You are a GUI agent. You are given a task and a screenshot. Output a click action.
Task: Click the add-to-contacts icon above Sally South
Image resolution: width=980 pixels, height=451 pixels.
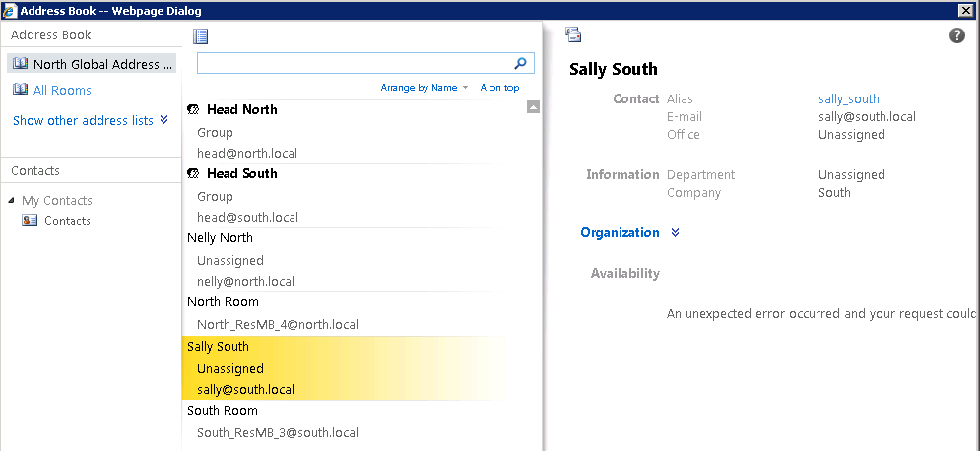573,35
